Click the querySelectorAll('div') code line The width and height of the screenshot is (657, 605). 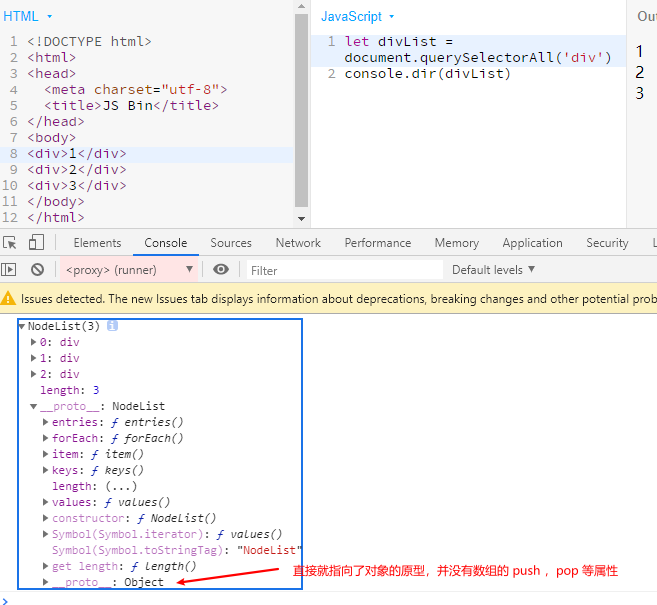click(x=478, y=57)
